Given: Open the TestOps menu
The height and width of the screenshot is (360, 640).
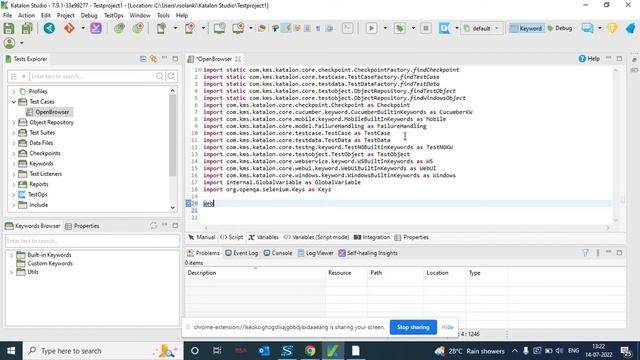Looking at the screenshot, I should click(113, 15).
